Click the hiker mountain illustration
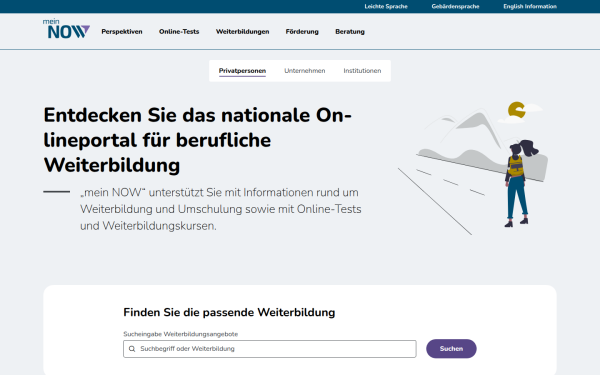 pos(474,168)
